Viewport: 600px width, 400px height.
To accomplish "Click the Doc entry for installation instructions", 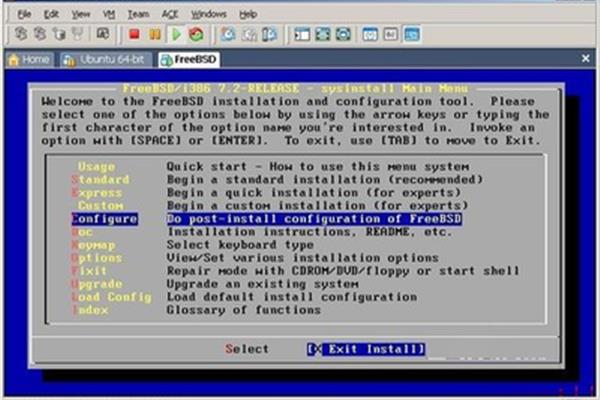I will [82, 232].
